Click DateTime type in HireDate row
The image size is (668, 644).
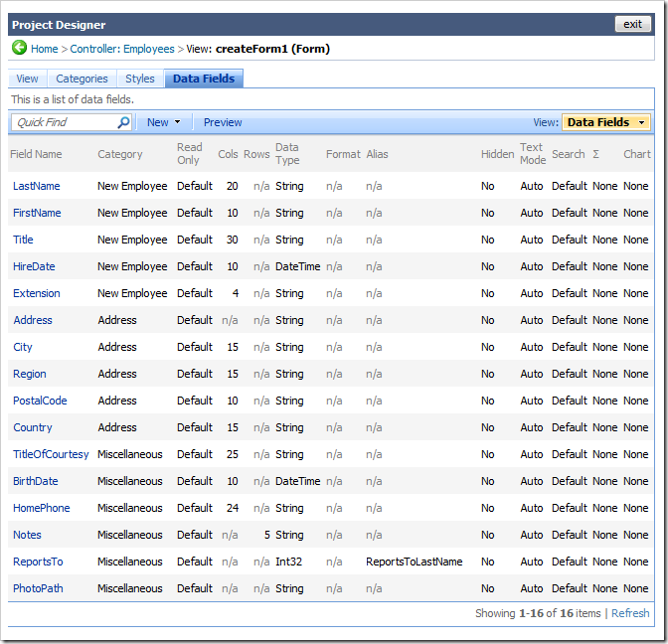click(x=298, y=266)
